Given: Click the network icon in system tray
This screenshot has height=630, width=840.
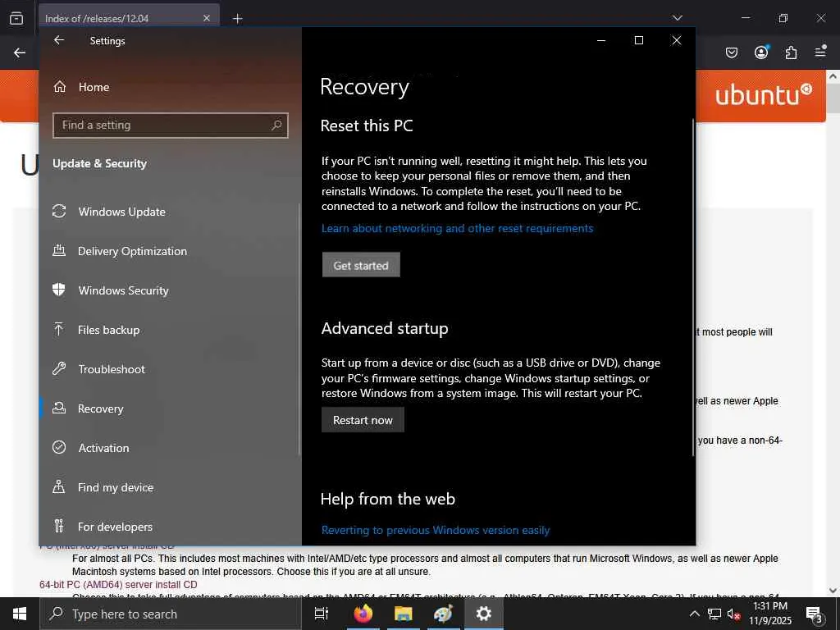Looking at the screenshot, I should coord(714,614).
